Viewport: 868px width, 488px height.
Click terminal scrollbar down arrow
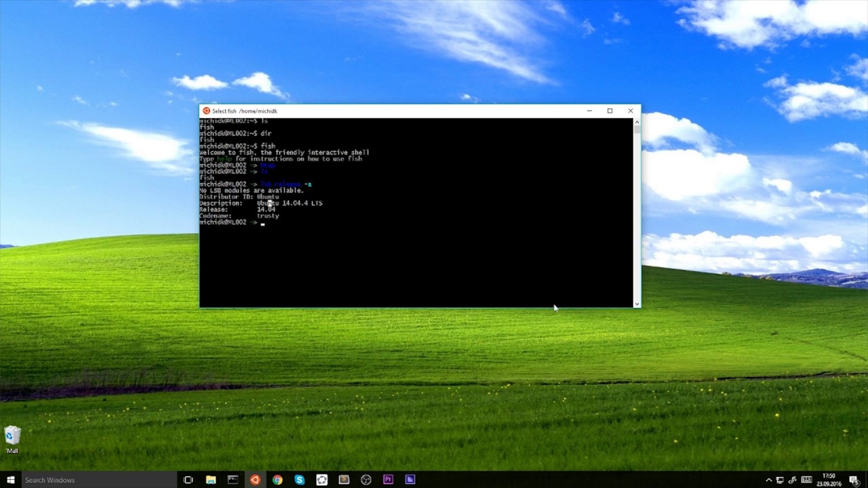coord(637,304)
